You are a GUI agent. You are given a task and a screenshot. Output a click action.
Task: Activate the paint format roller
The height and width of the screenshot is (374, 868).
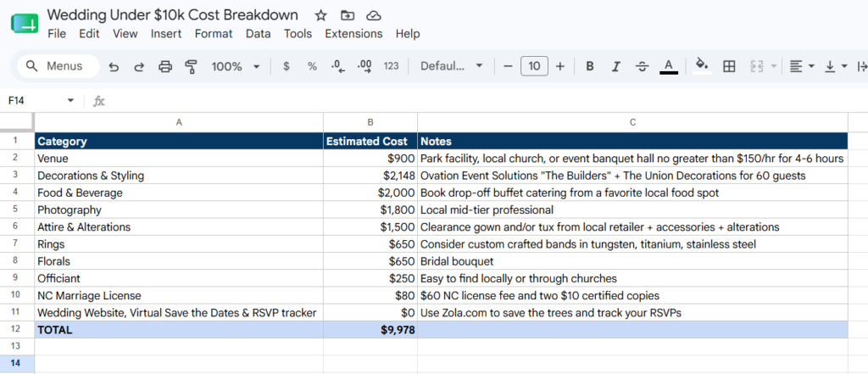[191, 66]
